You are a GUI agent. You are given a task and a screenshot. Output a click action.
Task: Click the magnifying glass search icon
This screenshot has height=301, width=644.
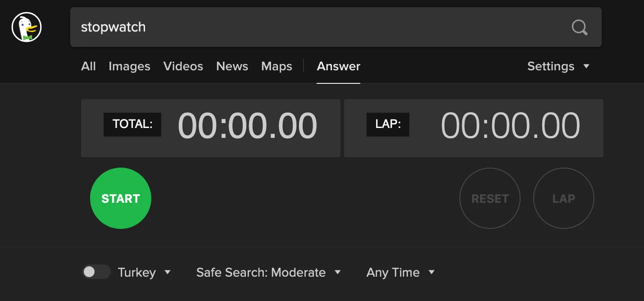[579, 27]
